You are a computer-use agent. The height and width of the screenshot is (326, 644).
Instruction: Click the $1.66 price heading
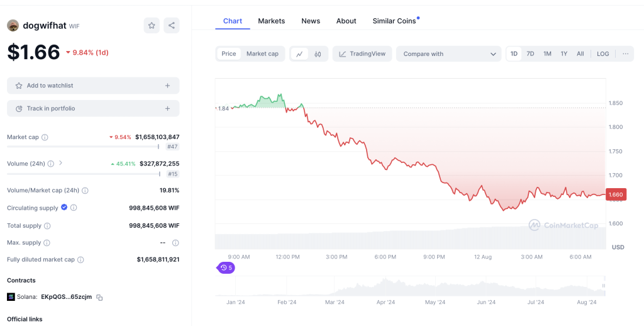(x=34, y=52)
